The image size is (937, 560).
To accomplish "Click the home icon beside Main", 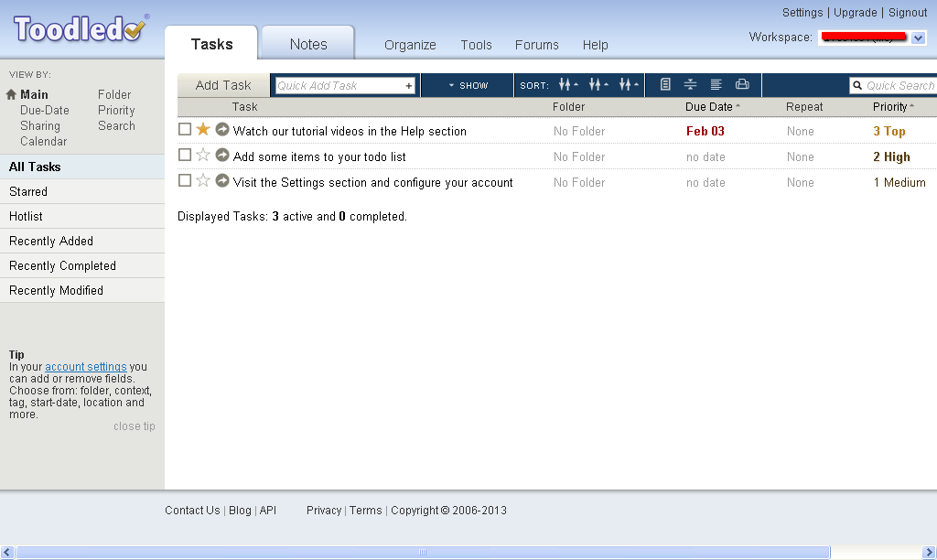I will [11, 94].
